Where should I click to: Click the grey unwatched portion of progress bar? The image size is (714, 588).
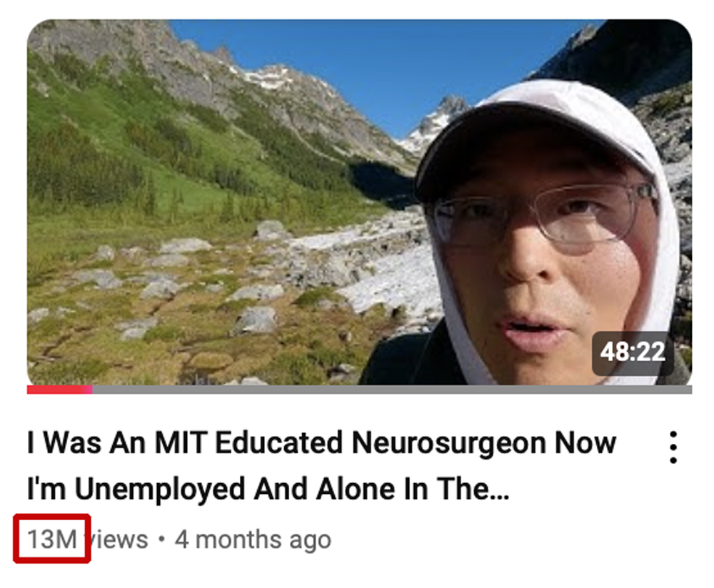click(x=392, y=390)
